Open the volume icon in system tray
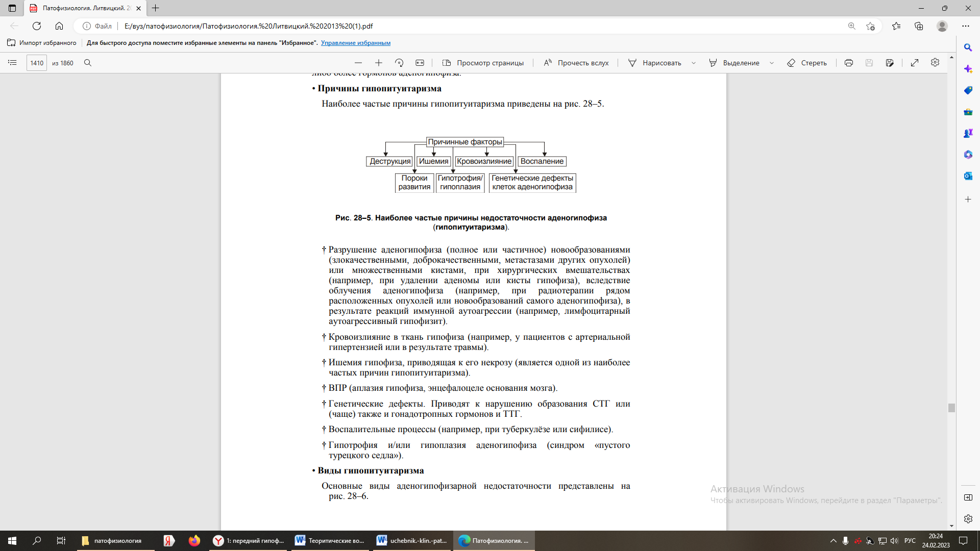The image size is (980, 551). [894, 541]
